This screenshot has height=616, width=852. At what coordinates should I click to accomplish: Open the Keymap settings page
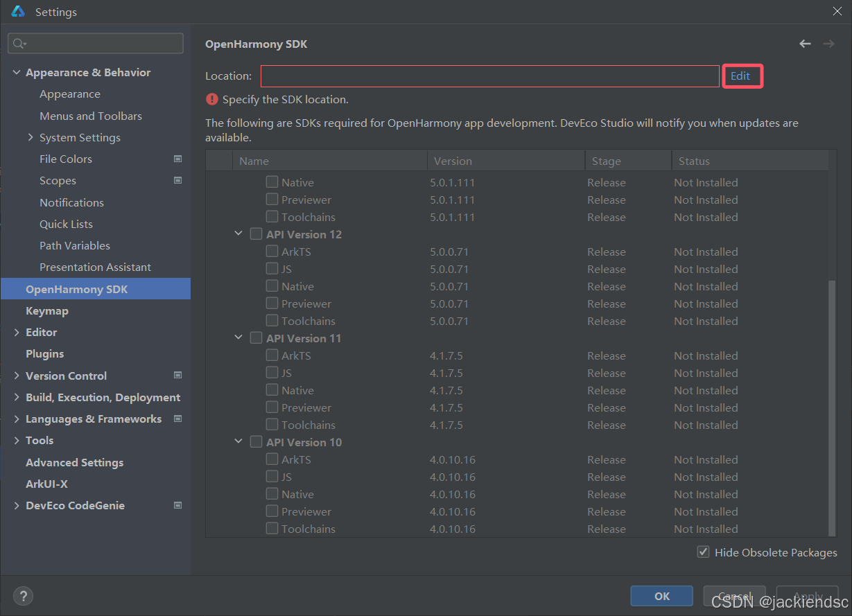tap(47, 310)
